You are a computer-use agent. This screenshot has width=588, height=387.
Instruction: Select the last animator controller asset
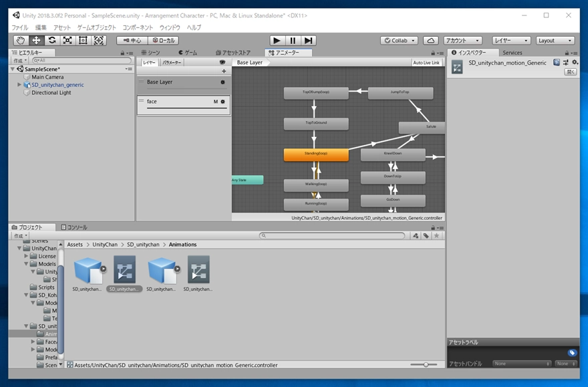pyautogui.click(x=198, y=270)
